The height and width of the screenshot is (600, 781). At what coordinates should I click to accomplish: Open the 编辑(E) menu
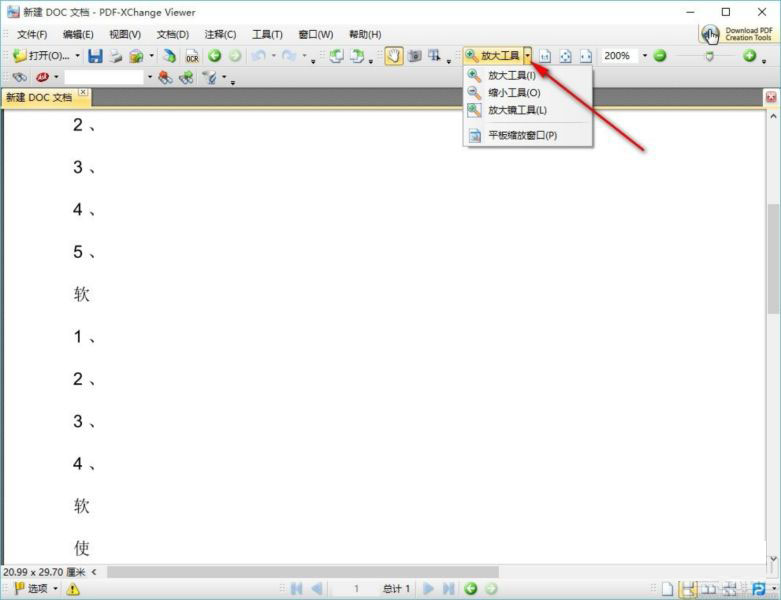(x=78, y=34)
